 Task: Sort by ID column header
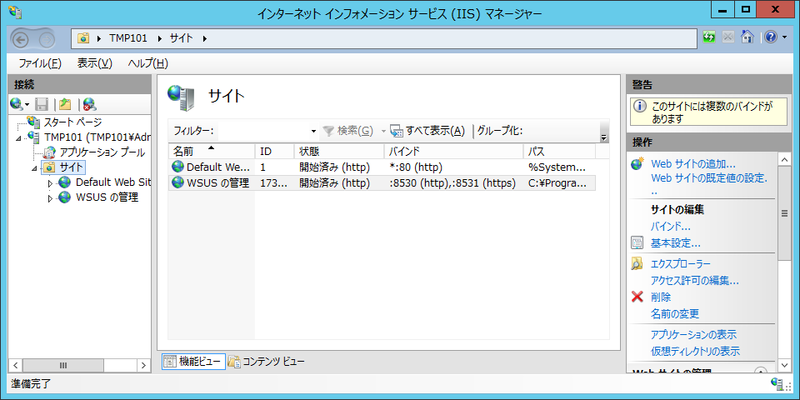(x=274, y=152)
